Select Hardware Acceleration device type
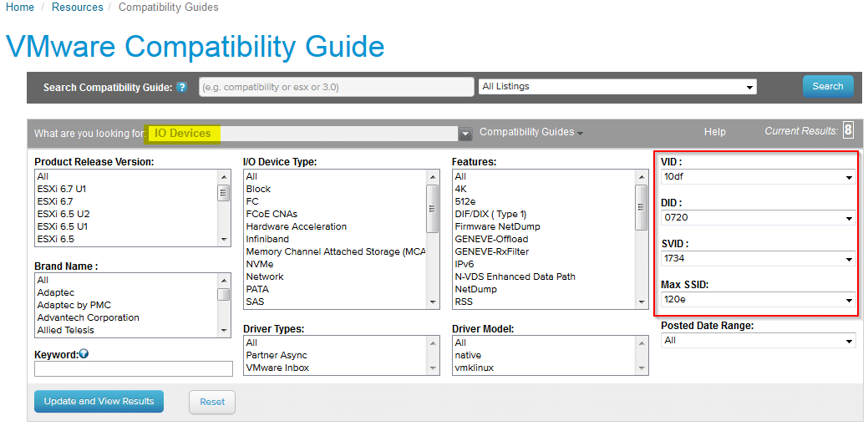 297,226
